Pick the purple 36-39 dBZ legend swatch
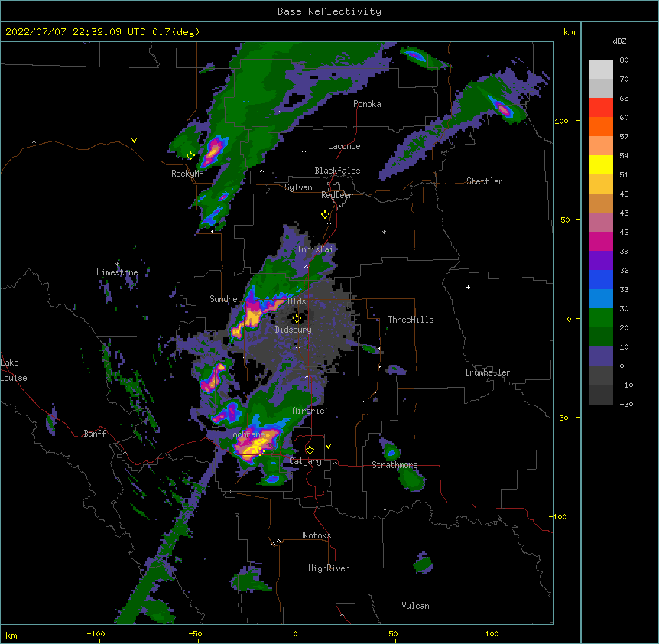The width and height of the screenshot is (659, 644). (x=601, y=261)
